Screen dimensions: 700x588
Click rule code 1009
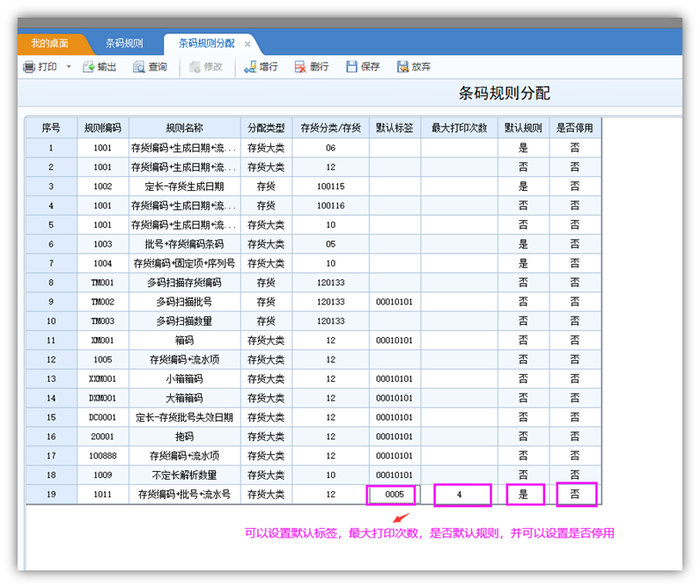(x=103, y=475)
